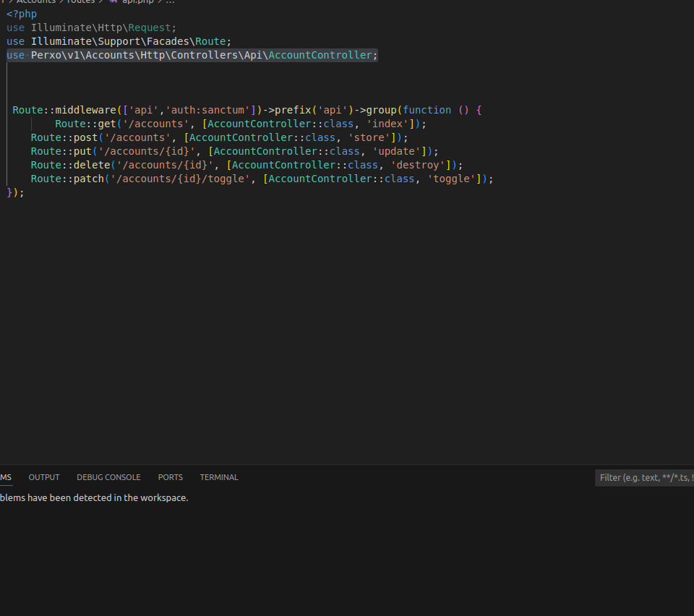
Task: Focus the problems Filter text field
Action: click(645, 477)
